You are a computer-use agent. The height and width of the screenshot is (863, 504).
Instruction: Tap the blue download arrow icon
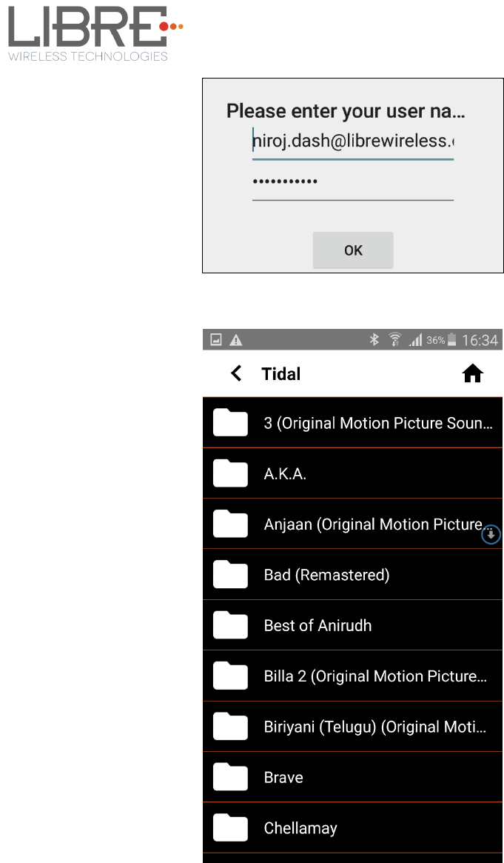click(491, 534)
